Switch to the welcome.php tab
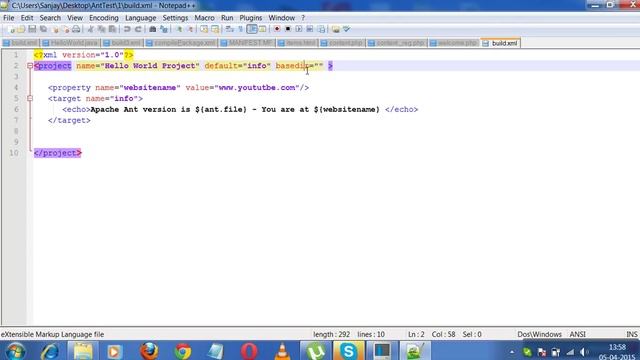Screen dimensions: 640x360 [454, 43]
